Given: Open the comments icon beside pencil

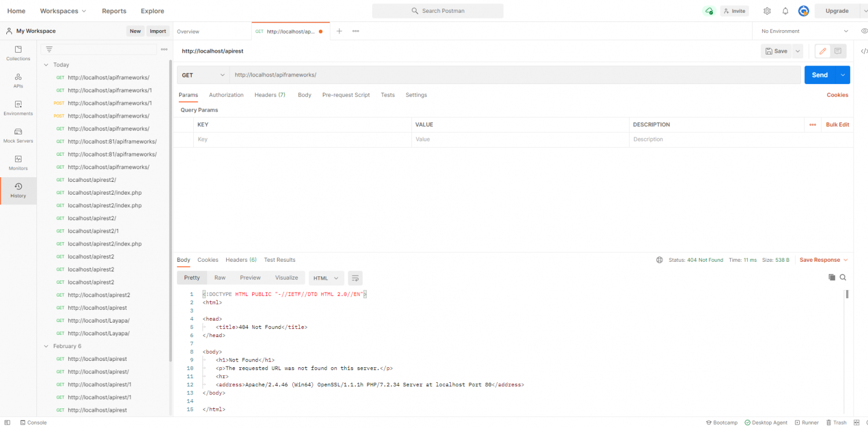Looking at the screenshot, I should tap(838, 51).
